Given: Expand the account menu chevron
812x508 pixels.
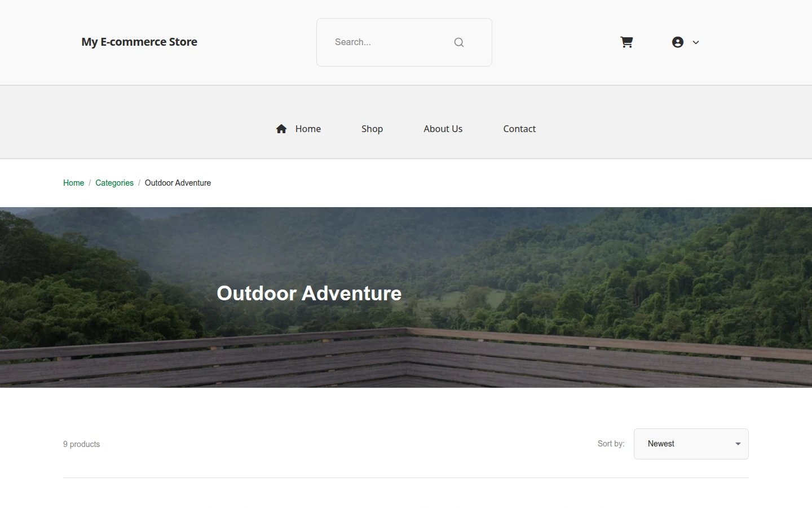Looking at the screenshot, I should pos(696,42).
